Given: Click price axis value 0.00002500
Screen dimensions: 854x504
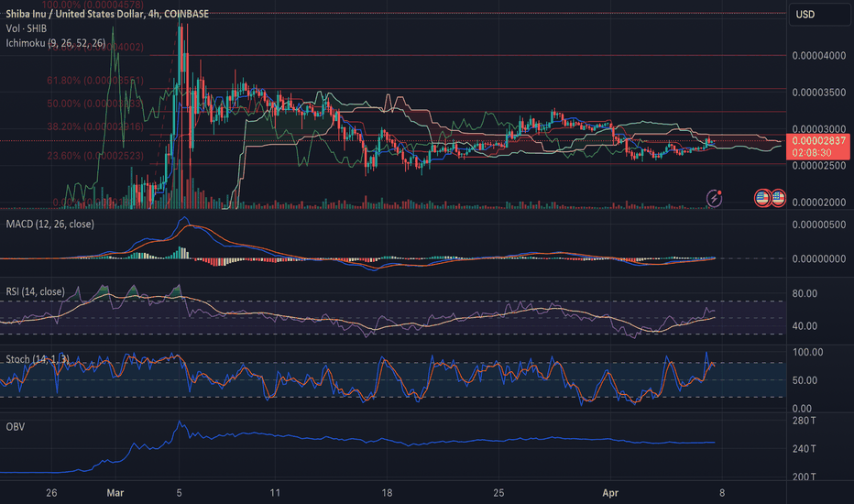Looking at the screenshot, I should (818, 166).
